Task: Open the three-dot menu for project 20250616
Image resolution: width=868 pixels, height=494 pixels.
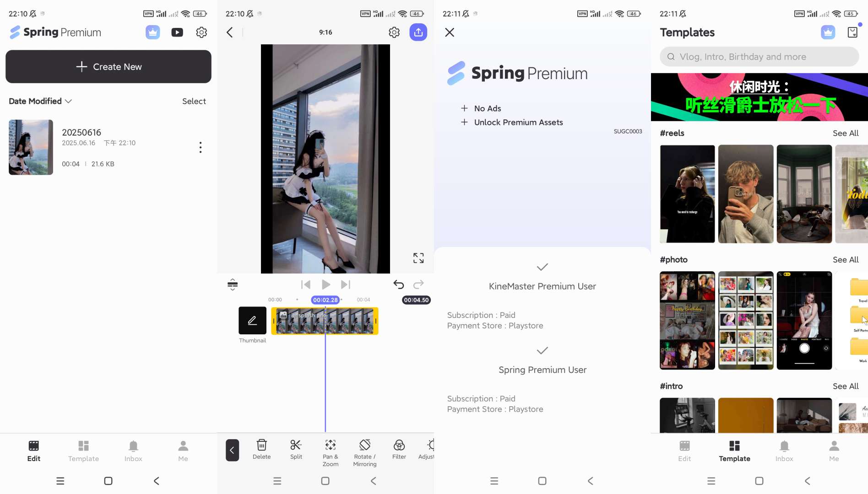Action: (201, 147)
